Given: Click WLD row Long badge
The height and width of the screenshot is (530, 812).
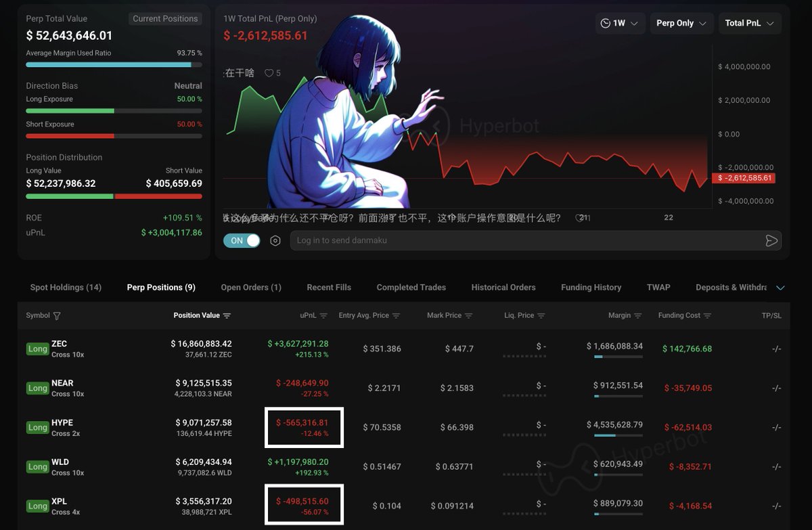Looking at the screenshot, I should (x=38, y=466).
